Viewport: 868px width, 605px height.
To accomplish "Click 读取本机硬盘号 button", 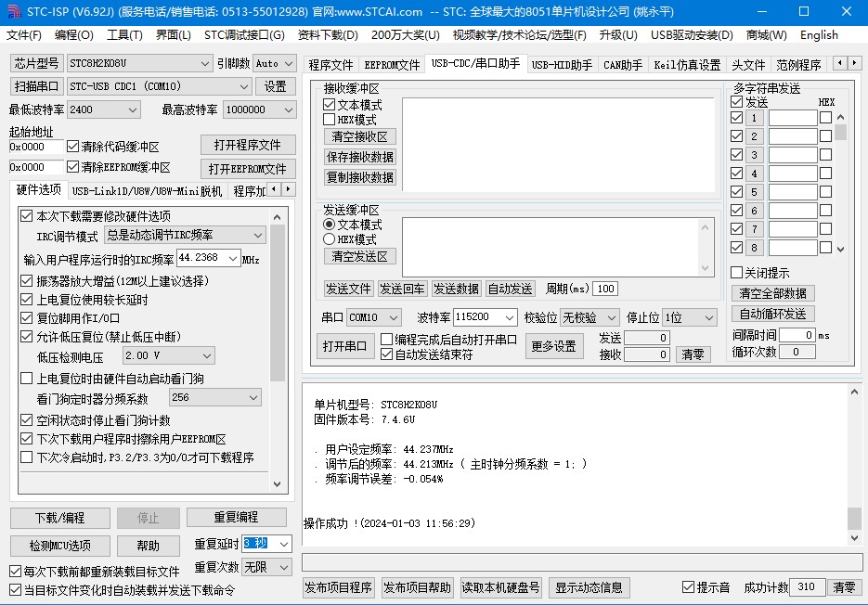I will (500, 588).
